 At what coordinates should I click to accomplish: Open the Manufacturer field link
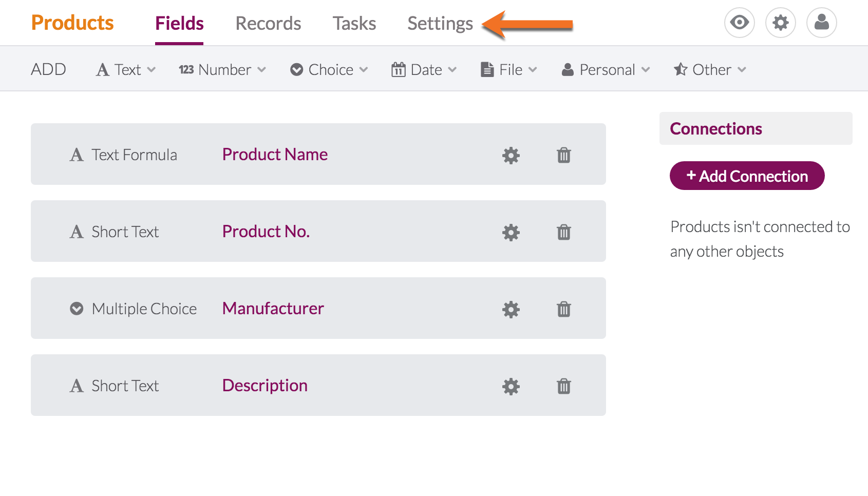click(x=273, y=308)
